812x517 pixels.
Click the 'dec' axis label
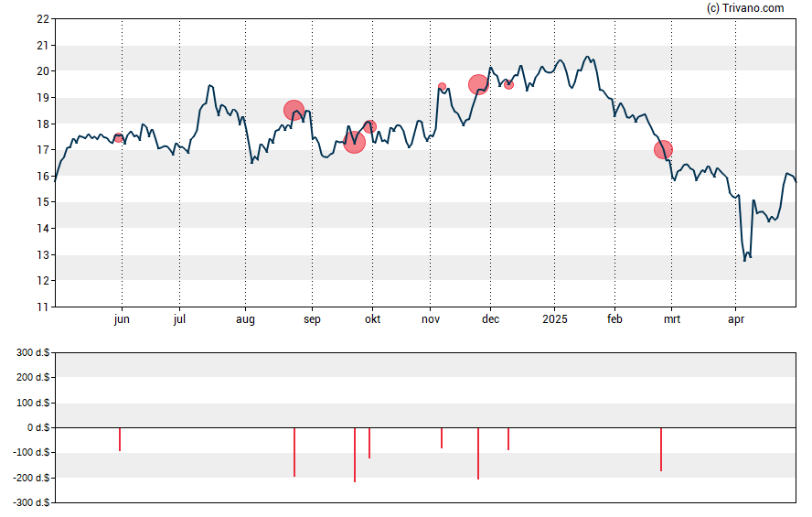click(490, 319)
